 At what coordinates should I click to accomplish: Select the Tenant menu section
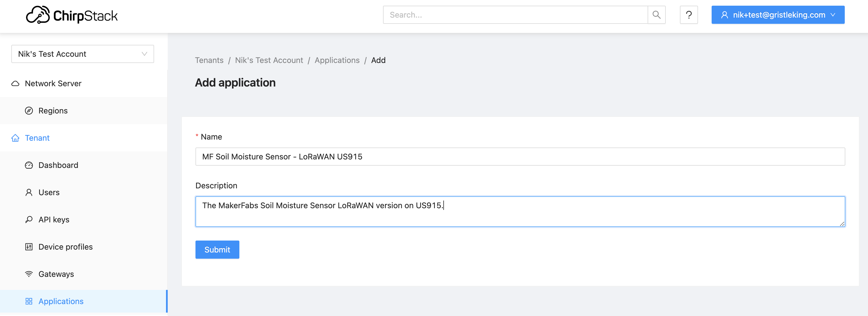pos(37,138)
